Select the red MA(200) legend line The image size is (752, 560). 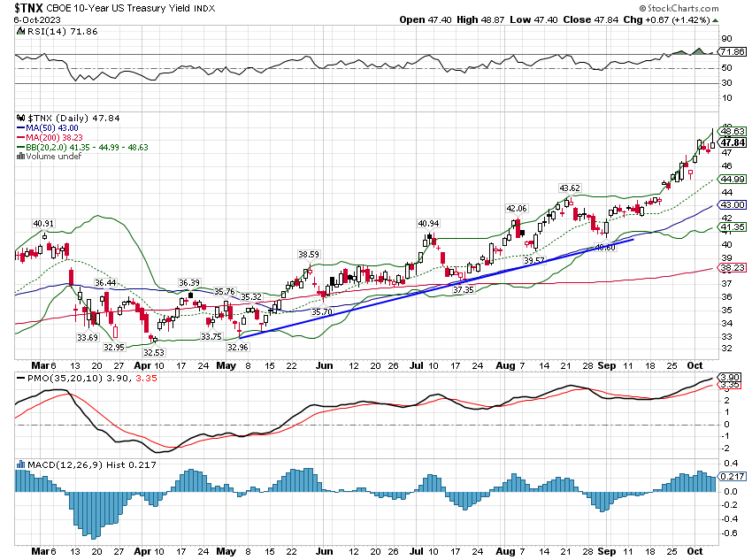pos(21,137)
